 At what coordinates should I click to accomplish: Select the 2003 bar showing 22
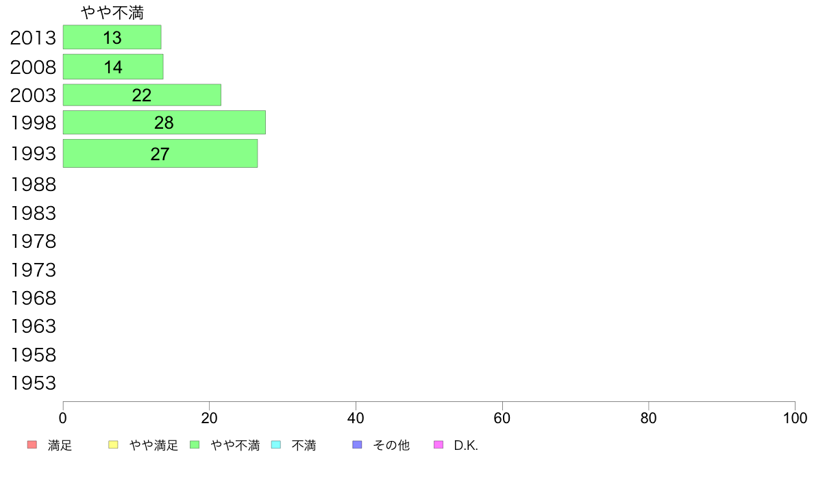(143, 95)
